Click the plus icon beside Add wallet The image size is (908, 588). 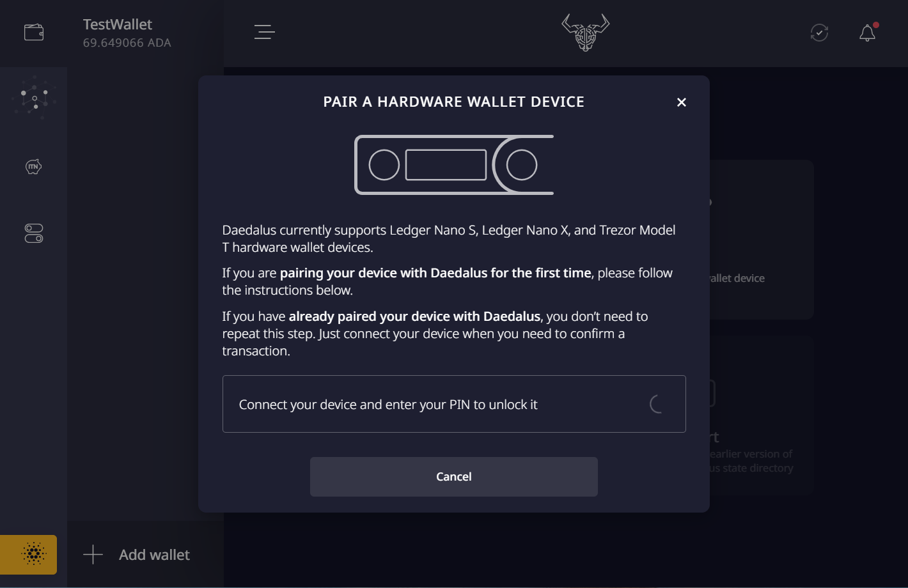[x=93, y=555]
